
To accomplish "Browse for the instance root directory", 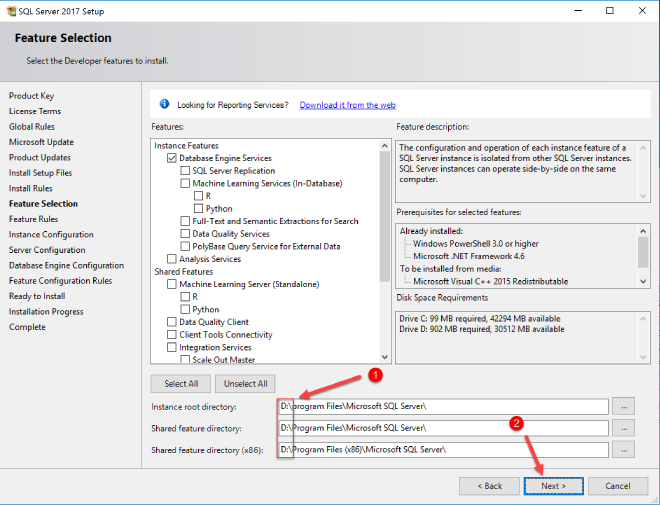I will pos(625,406).
